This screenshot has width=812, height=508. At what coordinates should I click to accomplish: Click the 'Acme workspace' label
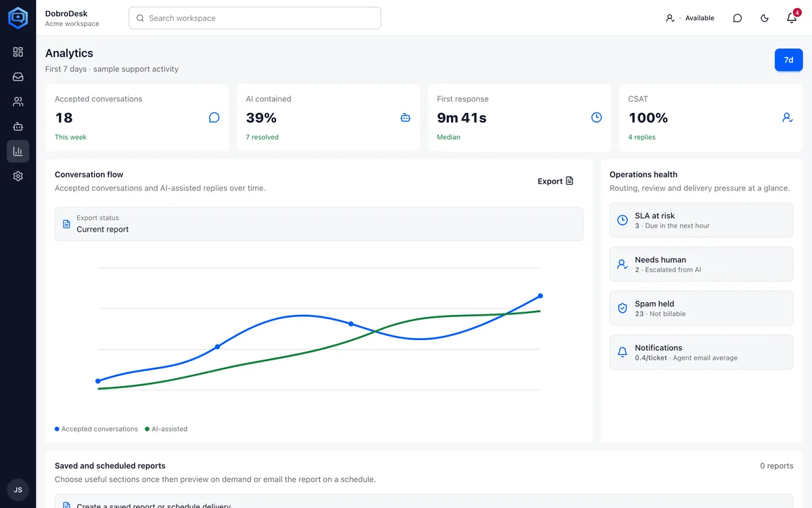click(x=72, y=24)
